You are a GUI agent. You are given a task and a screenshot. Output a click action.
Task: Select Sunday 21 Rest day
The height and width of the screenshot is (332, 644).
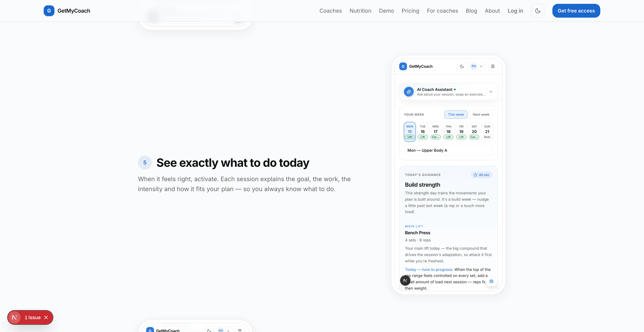click(x=487, y=132)
